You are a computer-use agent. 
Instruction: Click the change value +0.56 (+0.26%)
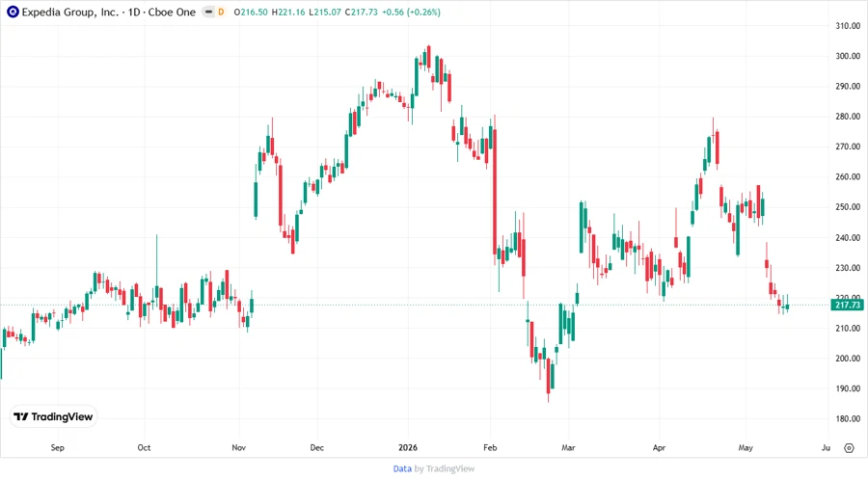[x=411, y=12]
